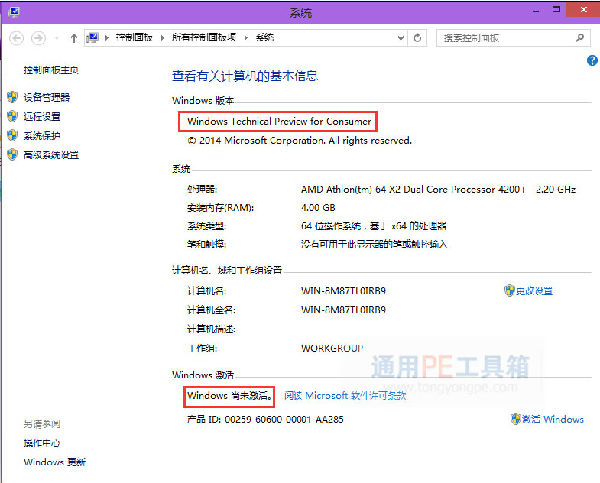Select the 4.00 GB RAM value

click(x=318, y=208)
